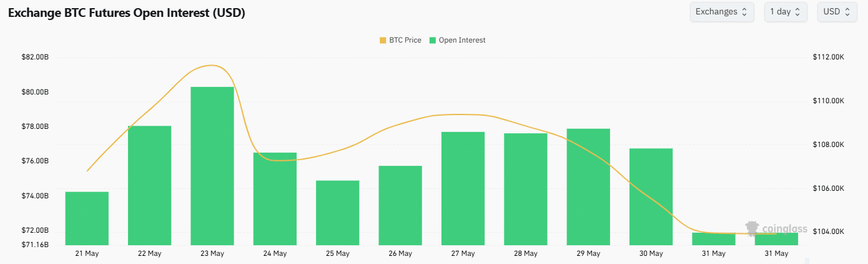868x264 pixels.
Task: Click the 26 May open interest bar
Action: click(x=400, y=205)
